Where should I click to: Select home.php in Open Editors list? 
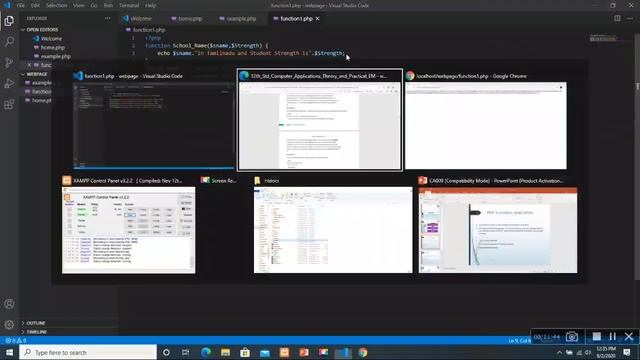click(53, 47)
